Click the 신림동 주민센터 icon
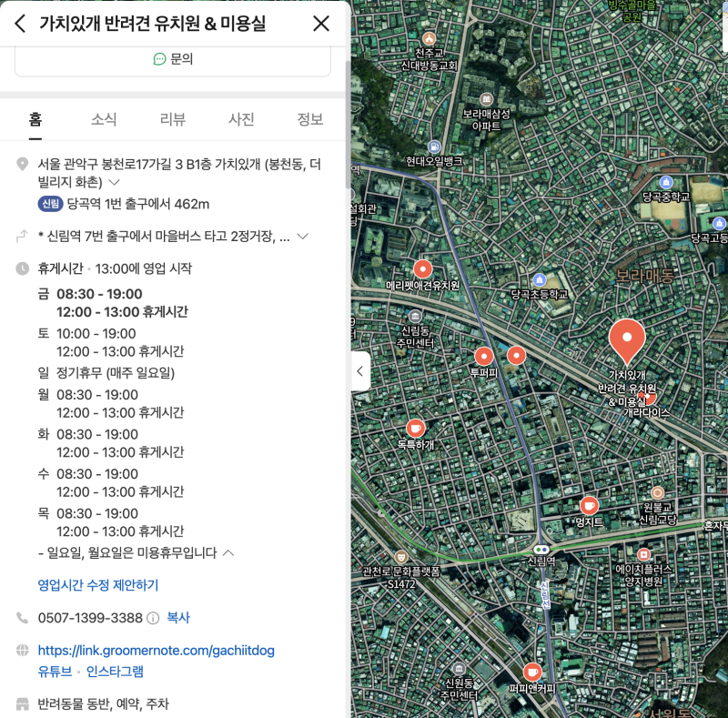The image size is (728, 718). [x=415, y=317]
